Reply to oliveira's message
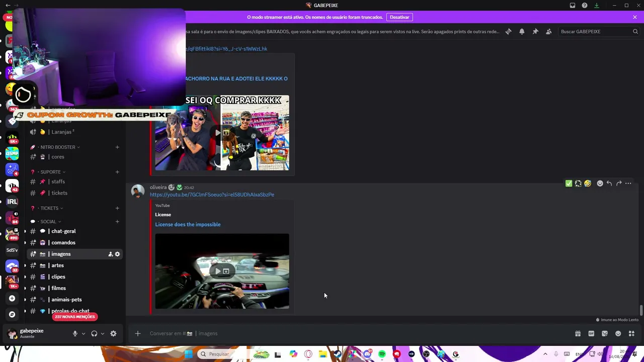Screen dimensions: 644x362 tap(609, 184)
